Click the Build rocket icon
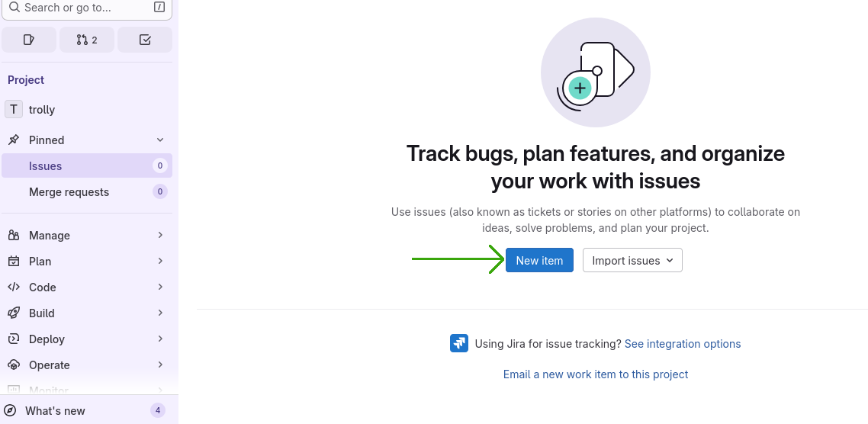 14,313
